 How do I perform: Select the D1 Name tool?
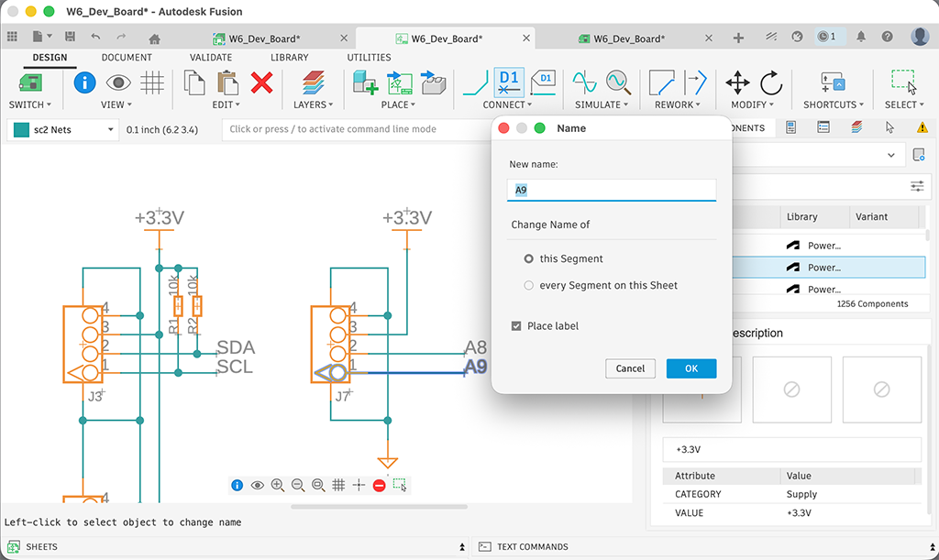tap(509, 82)
